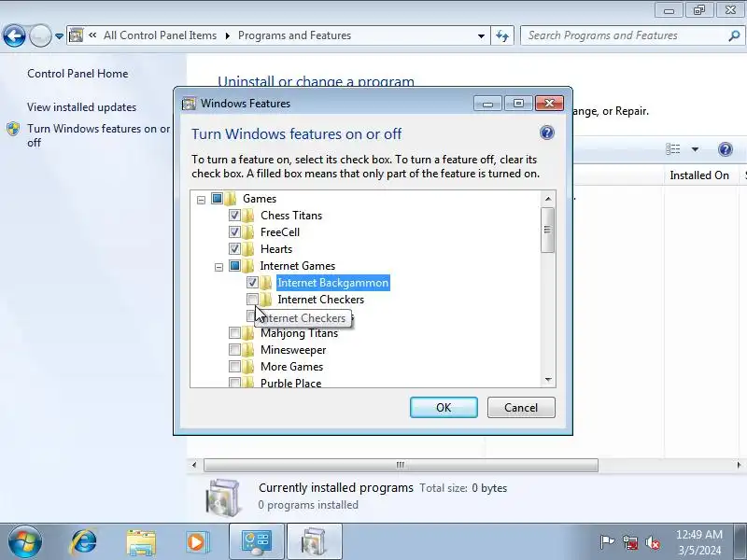The width and height of the screenshot is (747, 560).
Task: Launch Internet Explorer from taskbar
Action: coord(83,542)
